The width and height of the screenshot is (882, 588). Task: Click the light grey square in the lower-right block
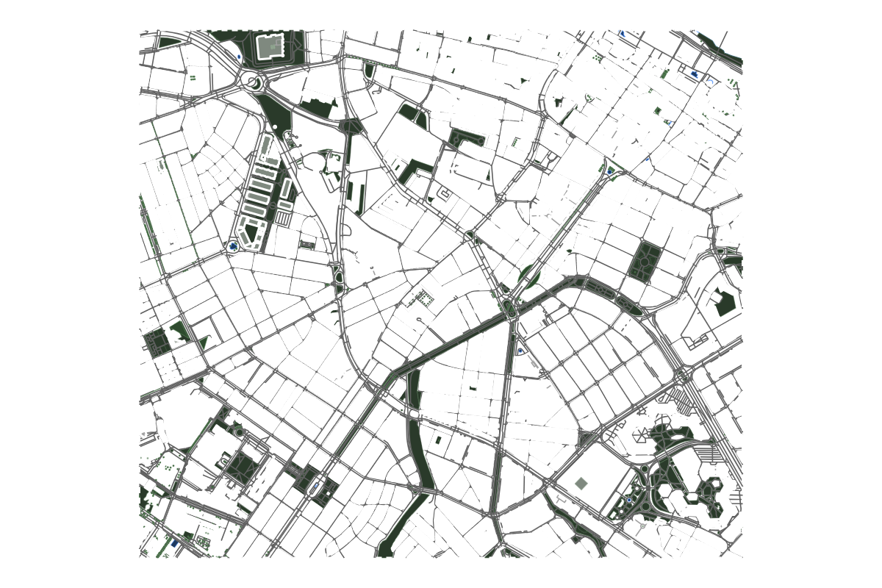[x=581, y=483]
